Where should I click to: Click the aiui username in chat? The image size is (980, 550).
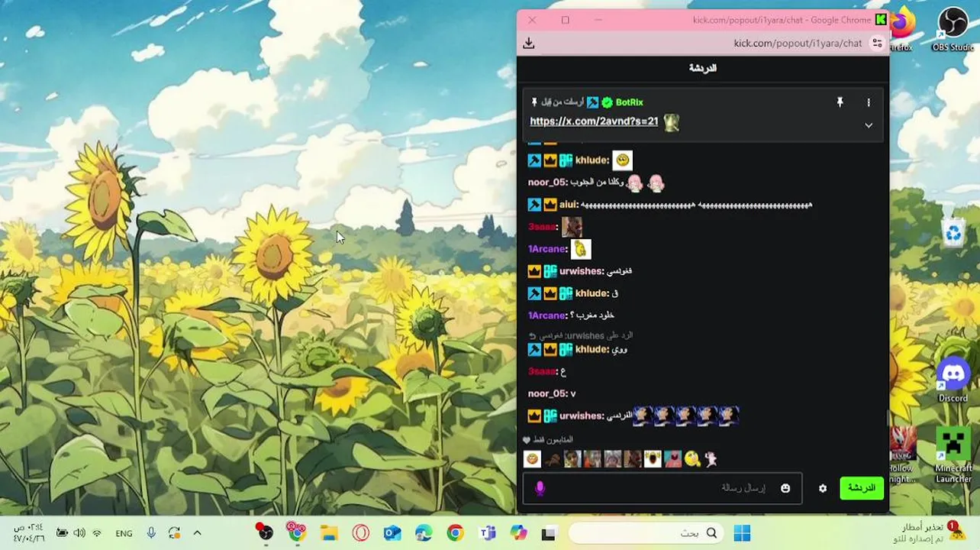568,205
